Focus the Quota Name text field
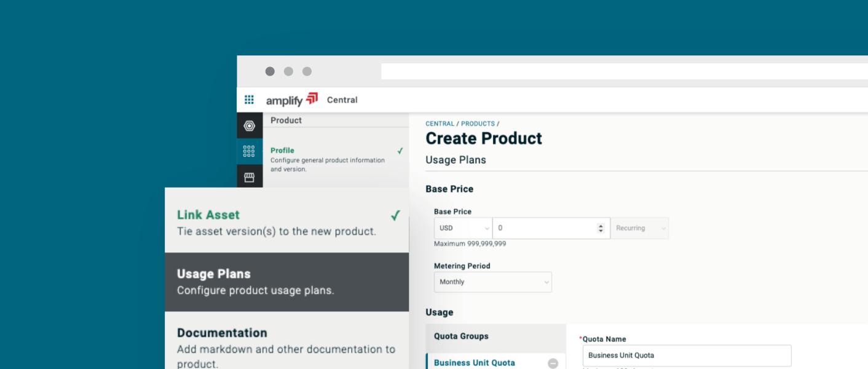868x369 pixels. (x=687, y=355)
